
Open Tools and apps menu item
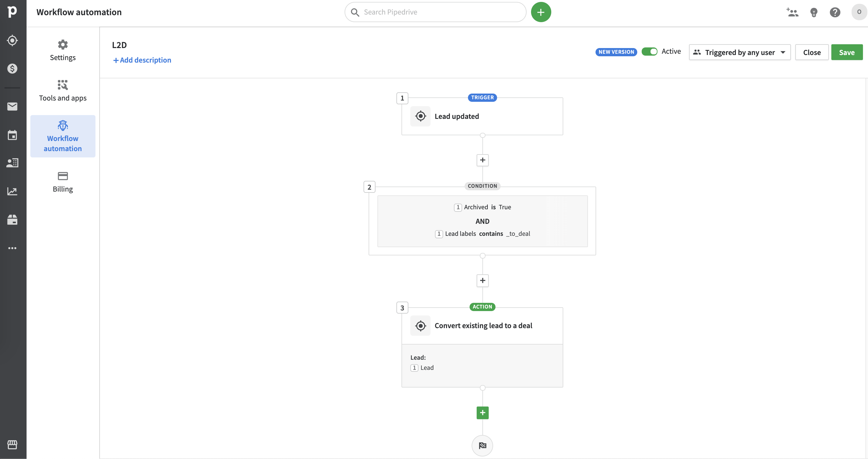(x=63, y=91)
